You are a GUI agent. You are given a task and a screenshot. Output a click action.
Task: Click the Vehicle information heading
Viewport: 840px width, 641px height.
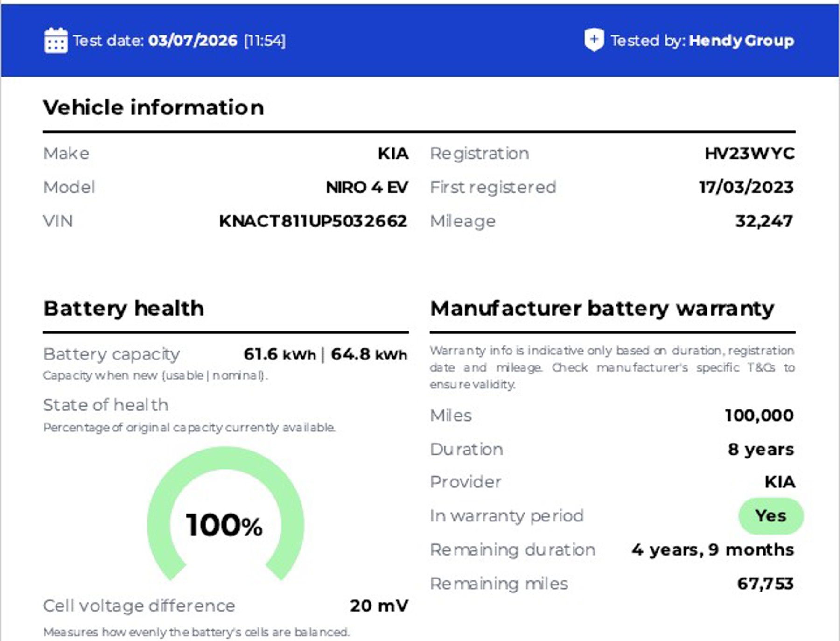154,107
